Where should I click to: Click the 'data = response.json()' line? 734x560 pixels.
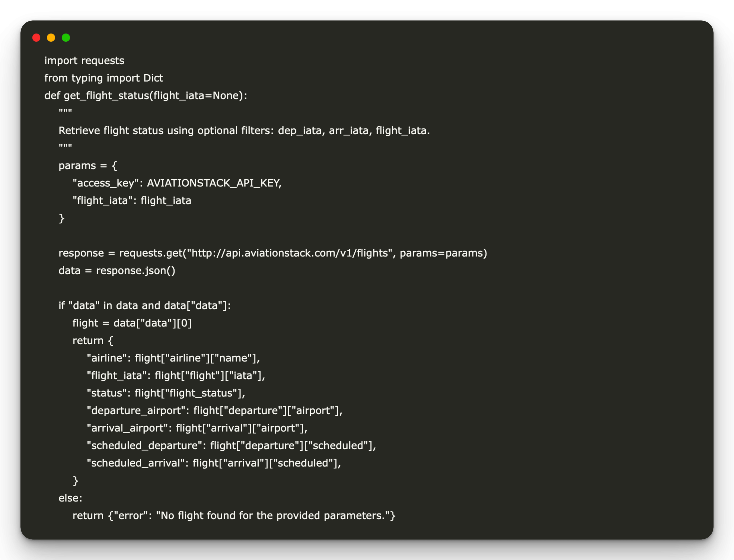coord(117,271)
